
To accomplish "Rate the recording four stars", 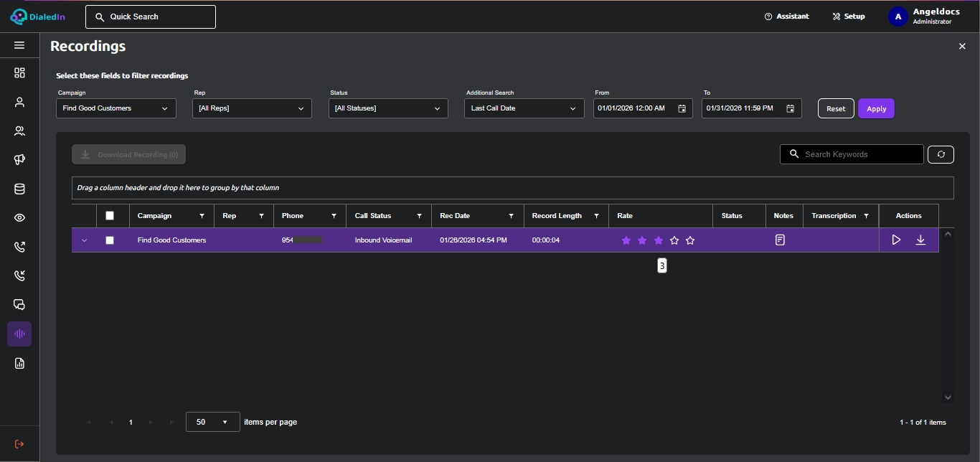I will (x=674, y=240).
